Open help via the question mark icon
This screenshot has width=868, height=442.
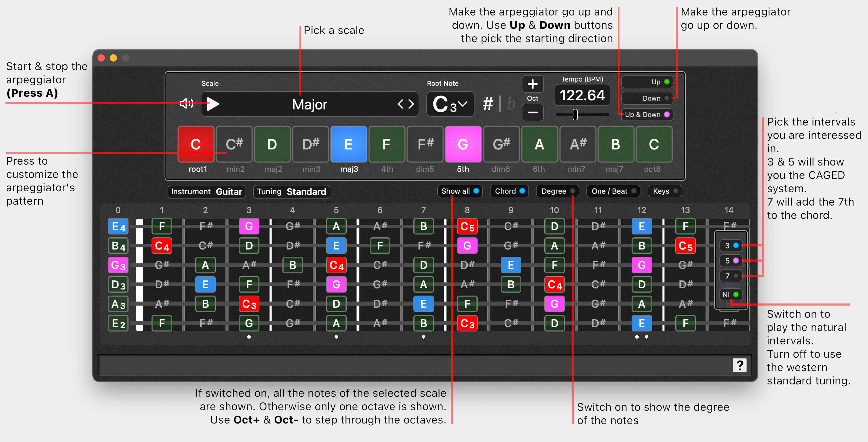739,365
